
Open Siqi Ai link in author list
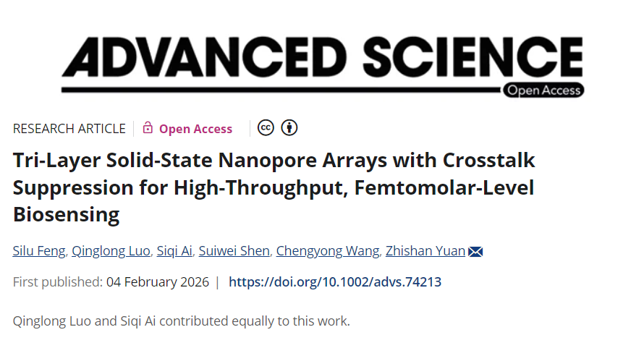(176, 252)
